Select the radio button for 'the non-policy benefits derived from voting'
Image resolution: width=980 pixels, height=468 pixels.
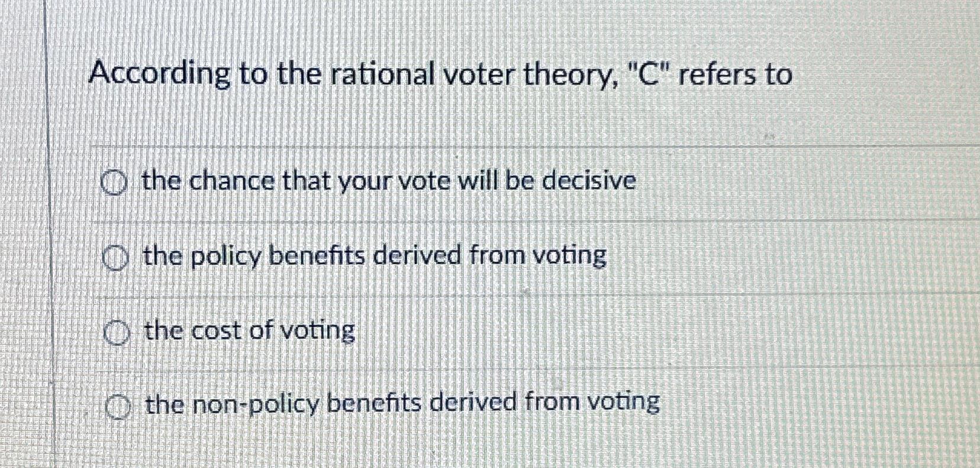[117, 406]
